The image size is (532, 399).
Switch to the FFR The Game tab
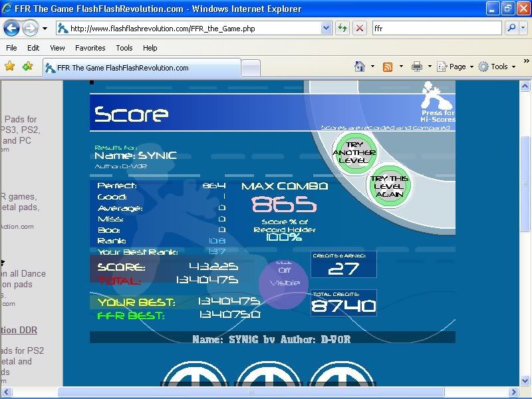click(x=140, y=68)
